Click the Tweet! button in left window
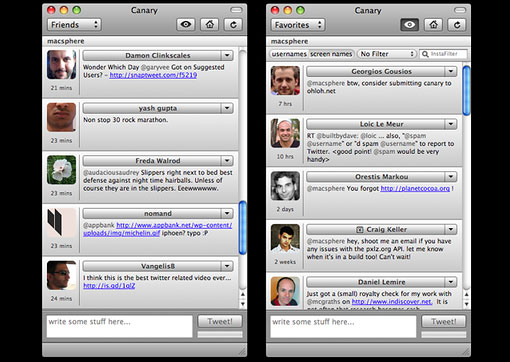Image resolution: width=510 pixels, height=362 pixels. [x=220, y=321]
